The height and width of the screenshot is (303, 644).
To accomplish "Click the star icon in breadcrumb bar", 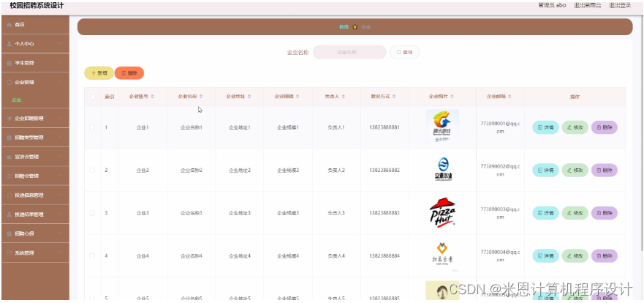I will (355, 27).
